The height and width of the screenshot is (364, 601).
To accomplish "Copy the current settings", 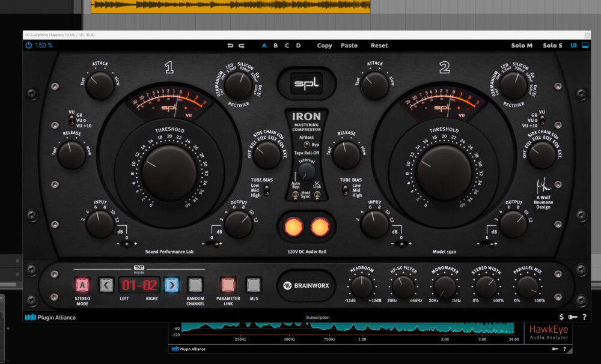I will pos(325,46).
